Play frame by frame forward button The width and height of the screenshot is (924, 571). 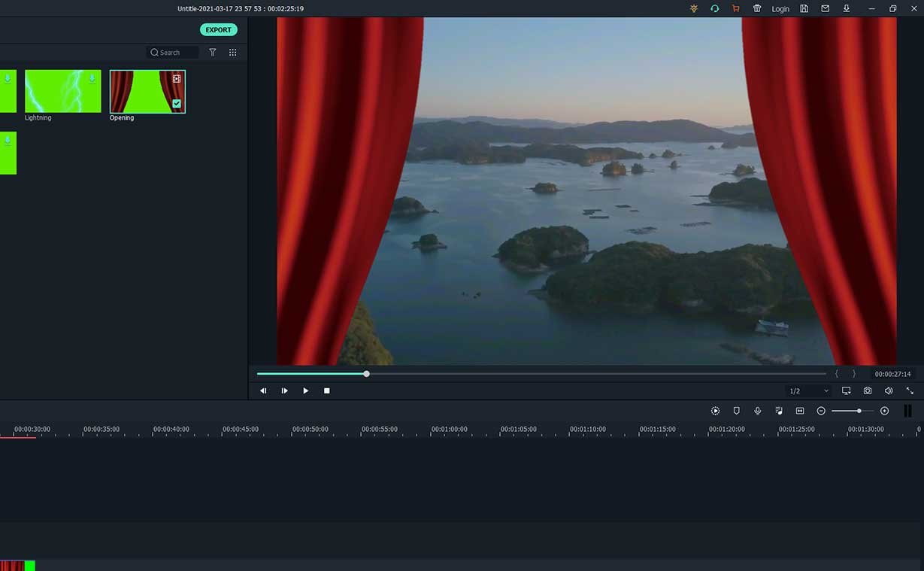(284, 391)
